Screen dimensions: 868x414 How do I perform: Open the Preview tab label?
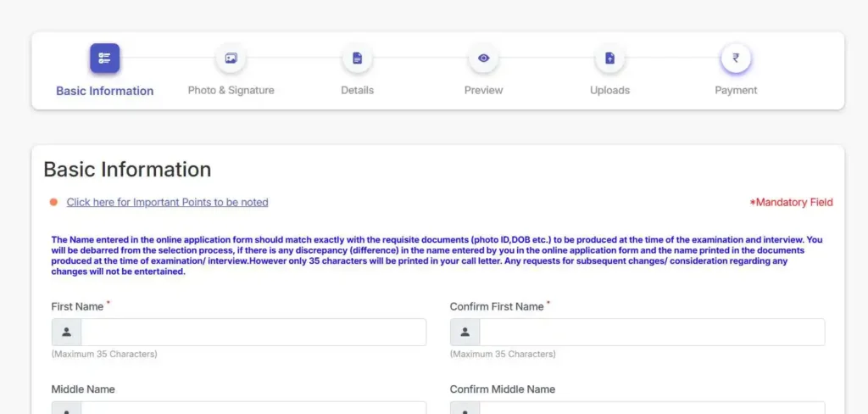(x=483, y=90)
